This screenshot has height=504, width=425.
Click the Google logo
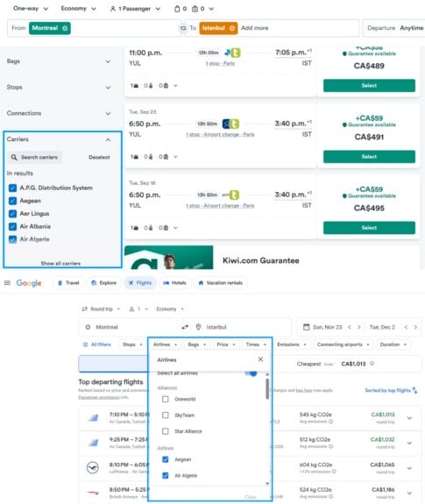tap(29, 283)
